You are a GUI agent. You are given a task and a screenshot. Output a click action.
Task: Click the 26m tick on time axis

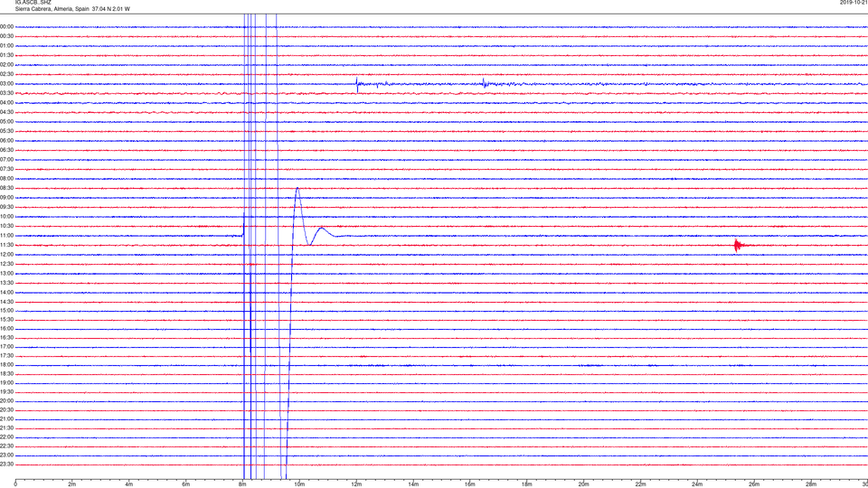point(754,484)
